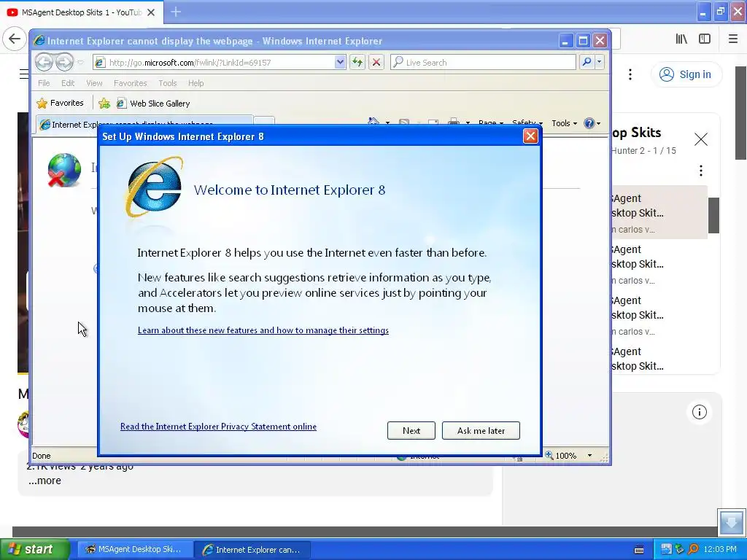Image resolution: width=747 pixels, height=560 pixels.
Task: Click the 12:03 PM system clock
Action: pos(720,550)
